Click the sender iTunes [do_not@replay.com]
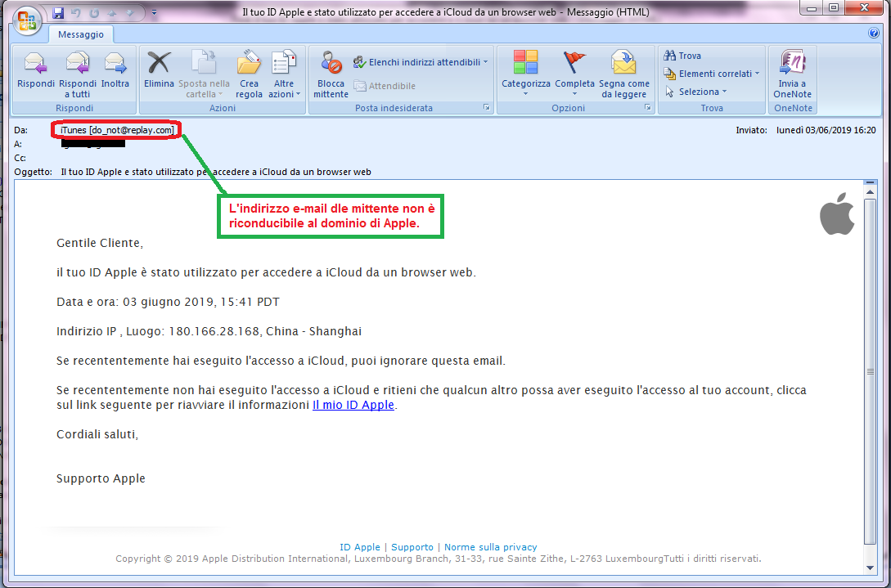 (x=117, y=130)
